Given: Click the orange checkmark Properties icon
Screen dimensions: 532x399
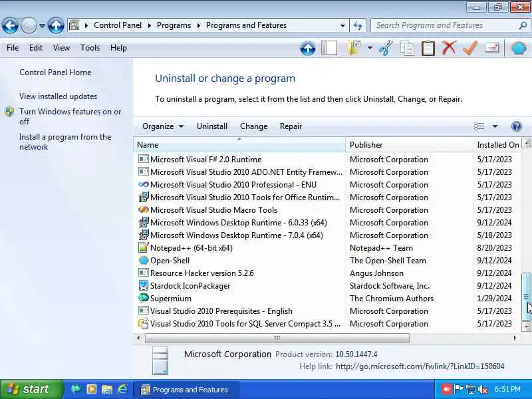Looking at the screenshot, I should (470, 48).
